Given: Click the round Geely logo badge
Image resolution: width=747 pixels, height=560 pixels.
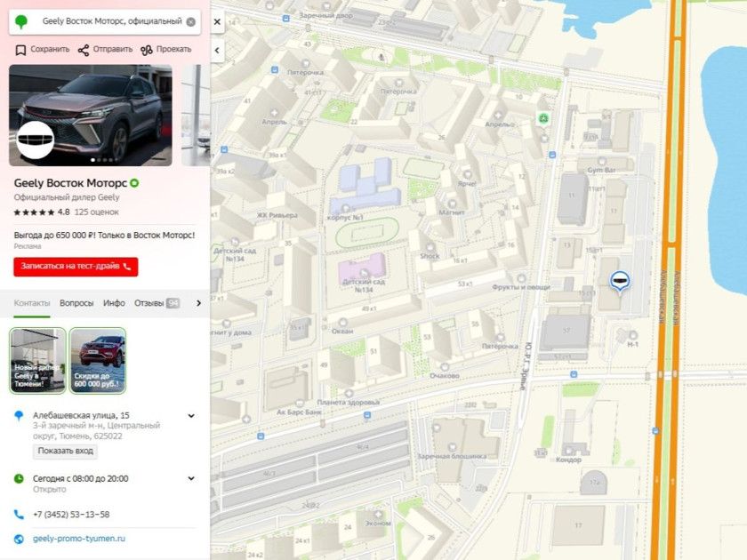Looking at the screenshot, I should coord(36,140).
